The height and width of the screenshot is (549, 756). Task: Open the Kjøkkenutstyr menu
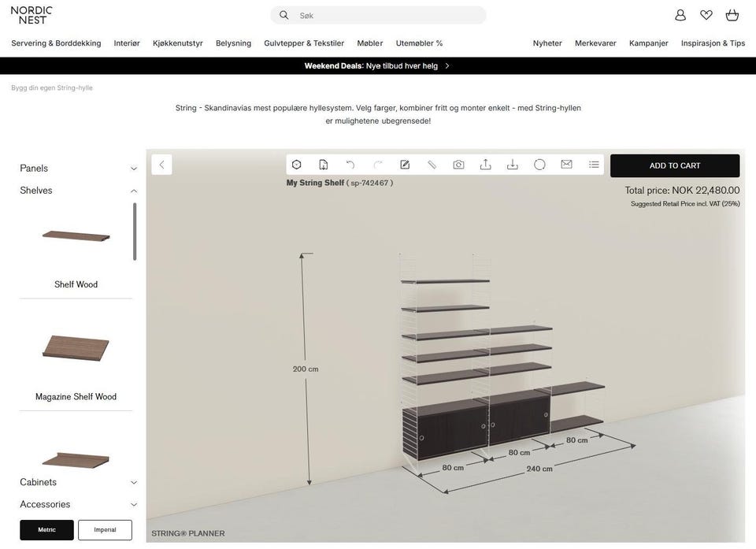178,43
